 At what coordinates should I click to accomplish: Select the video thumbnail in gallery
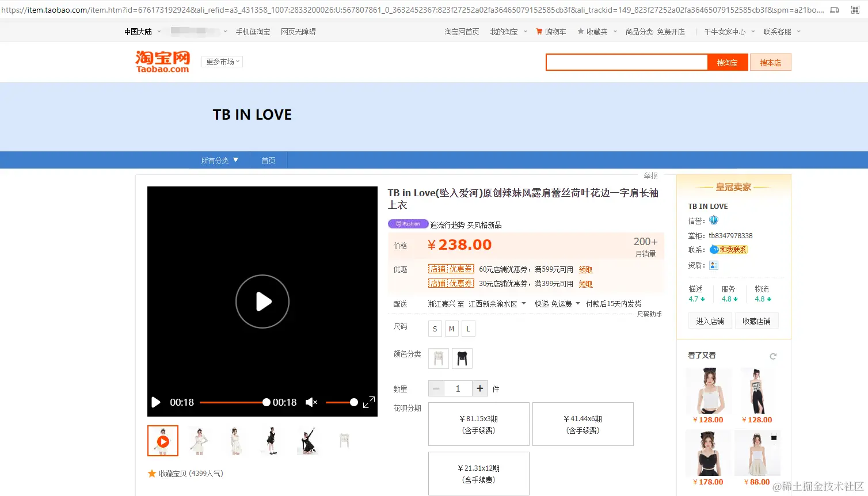click(163, 441)
